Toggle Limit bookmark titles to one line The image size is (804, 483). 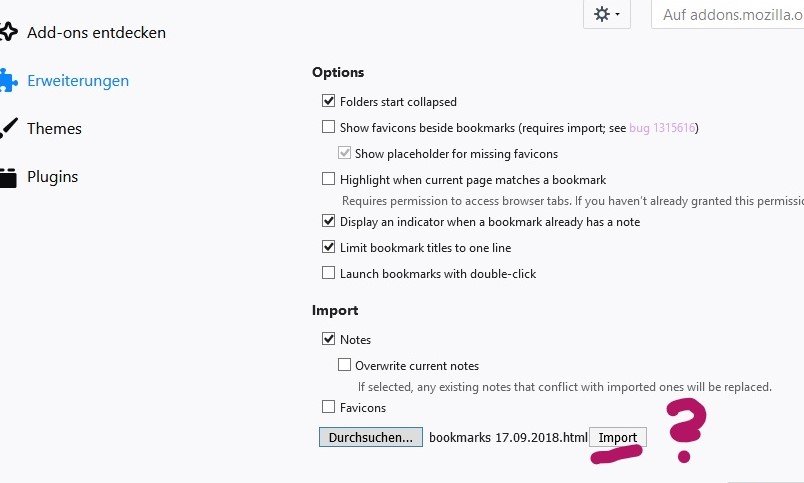pyautogui.click(x=329, y=247)
